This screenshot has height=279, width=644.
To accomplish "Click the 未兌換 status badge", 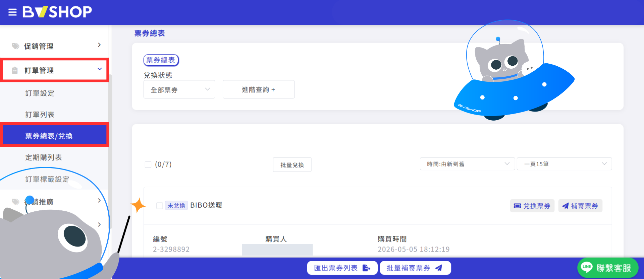I will click(176, 205).
